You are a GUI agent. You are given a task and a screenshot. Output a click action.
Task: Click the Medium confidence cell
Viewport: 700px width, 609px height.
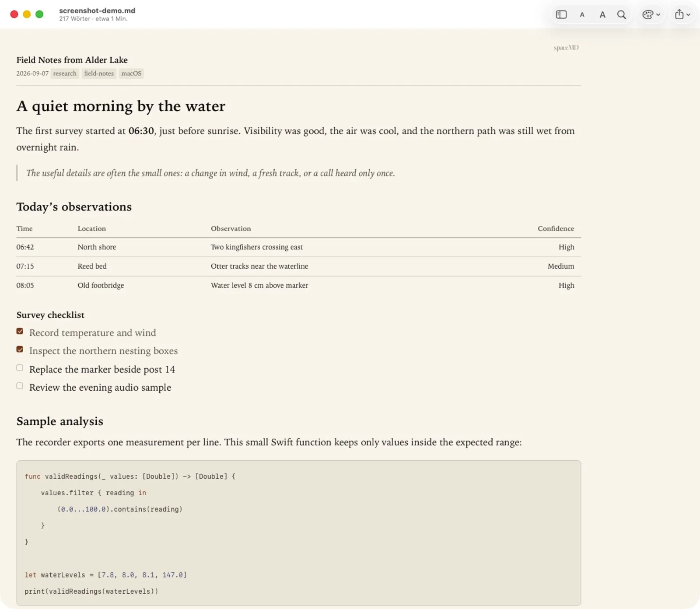point(561,266)
